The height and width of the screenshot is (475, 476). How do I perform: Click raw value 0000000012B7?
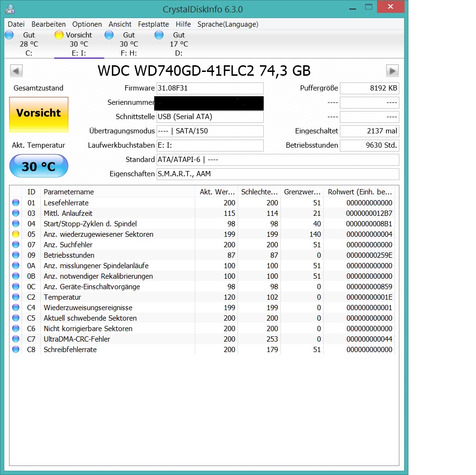(x=369, y=213)
